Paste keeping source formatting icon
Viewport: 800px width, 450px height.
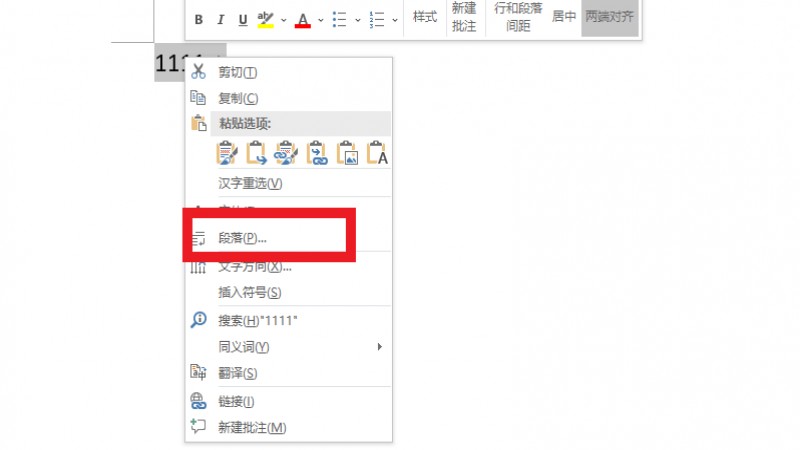227,153
